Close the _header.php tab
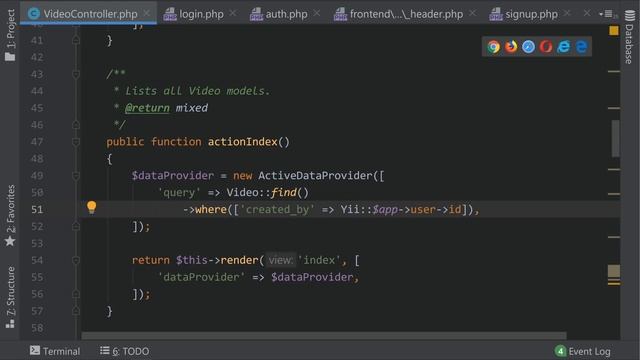 pyautogui.click(x=472, y=13)
